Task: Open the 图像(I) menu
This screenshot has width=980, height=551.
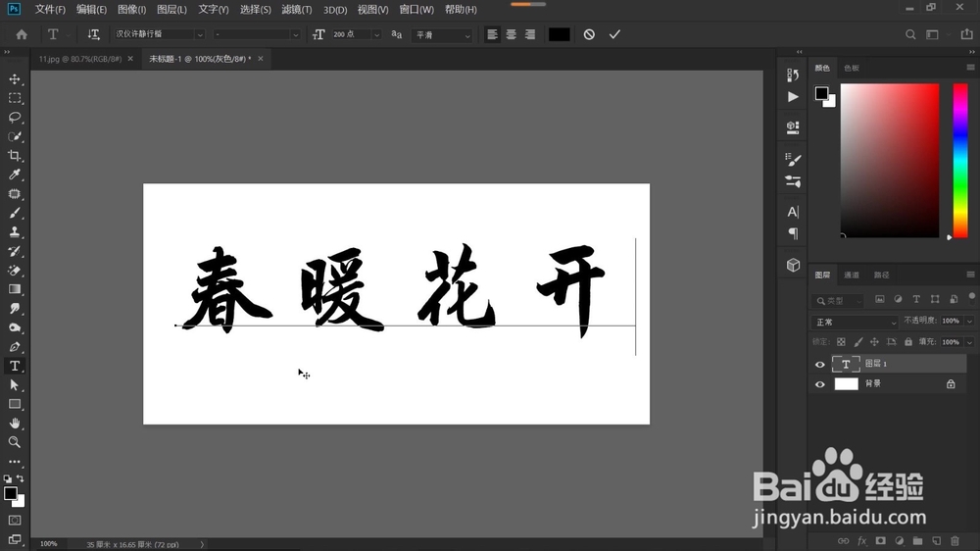Action: tap(132, 10)
